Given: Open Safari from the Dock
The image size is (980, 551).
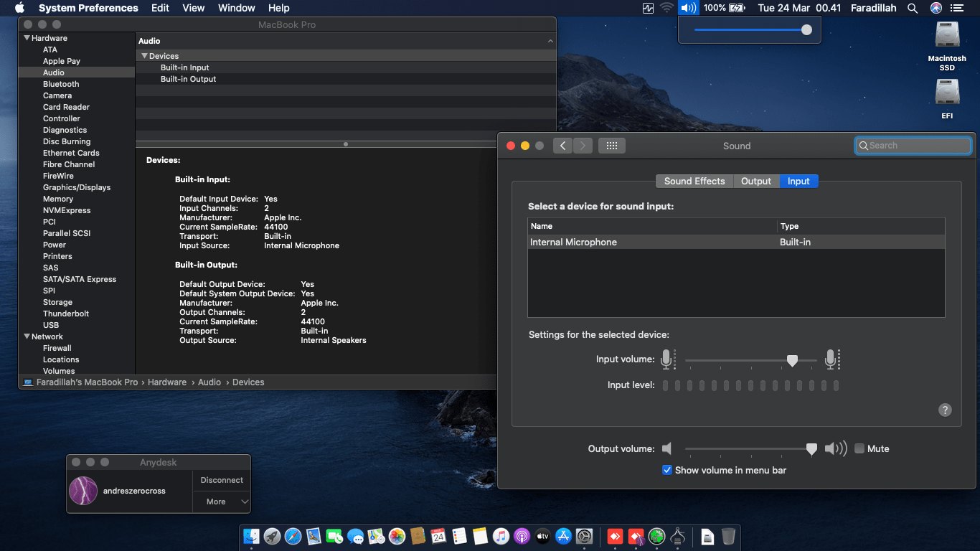Looking at the screenshot, I should click(x=293, y=536).
